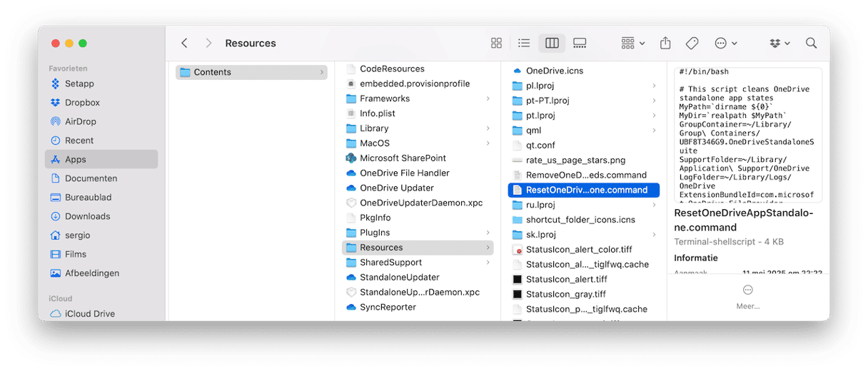The width and height of the screenshot is (868, 371).
Task: Go forward with the right chevron
Action: 208,43
